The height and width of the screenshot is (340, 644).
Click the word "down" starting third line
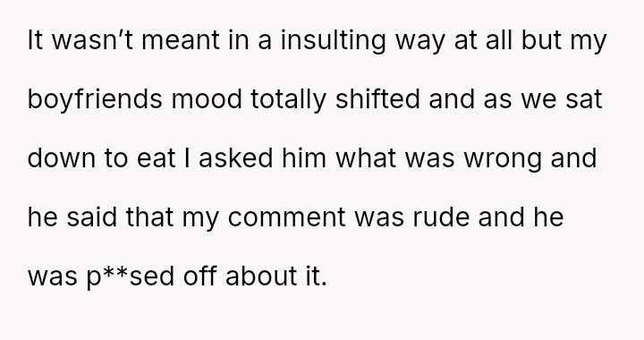(61, 158)
